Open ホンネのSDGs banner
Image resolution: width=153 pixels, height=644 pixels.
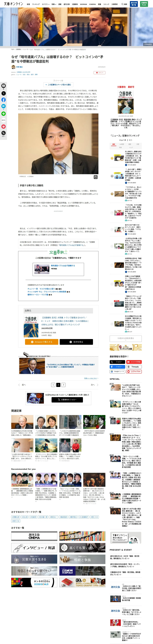tap(34, 582)
